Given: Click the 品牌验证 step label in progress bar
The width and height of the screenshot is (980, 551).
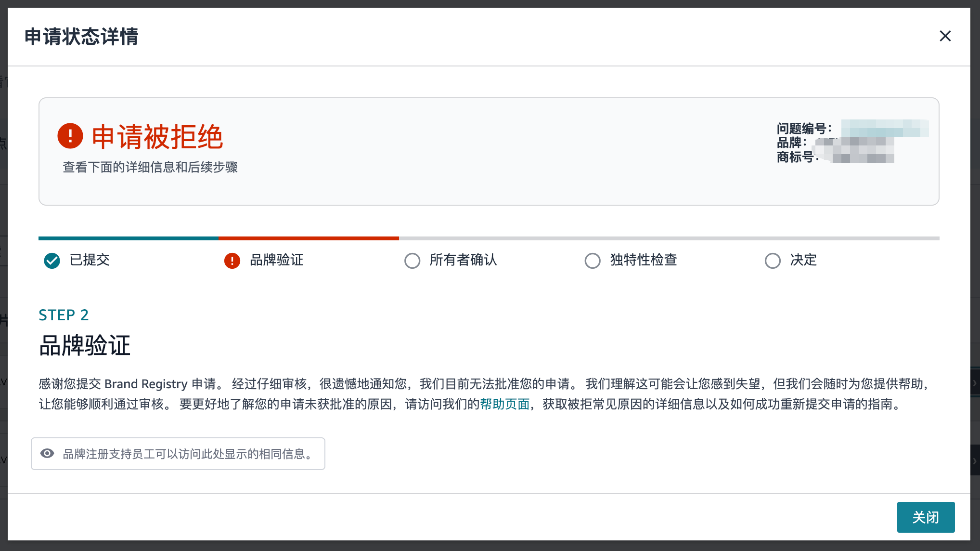Looking at the screenshot, I should (277, 260).
